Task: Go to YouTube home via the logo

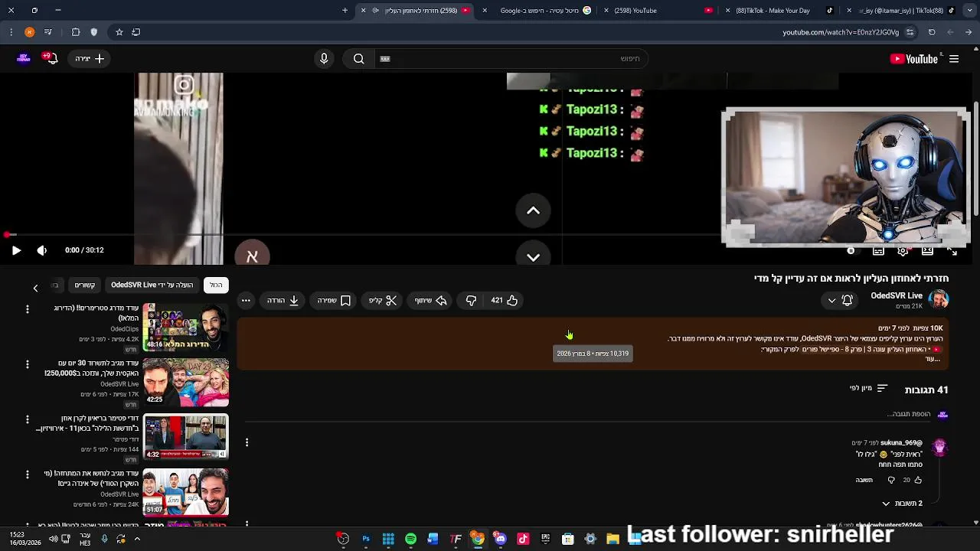Action: coord(914,59)
